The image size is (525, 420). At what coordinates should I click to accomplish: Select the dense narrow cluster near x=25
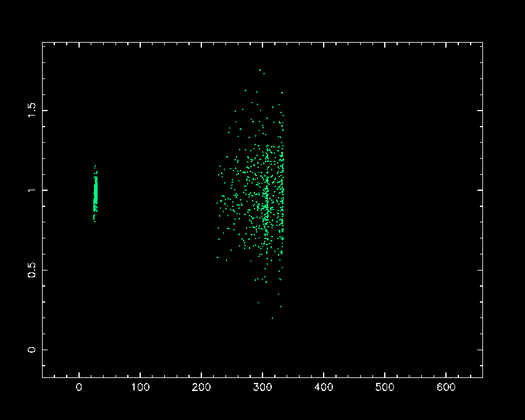[95, 193]
